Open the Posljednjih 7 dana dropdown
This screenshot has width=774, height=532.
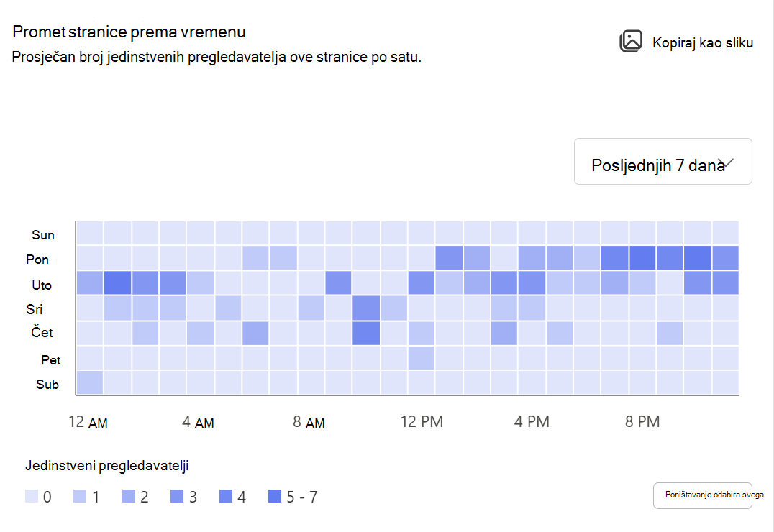point(663,161)
